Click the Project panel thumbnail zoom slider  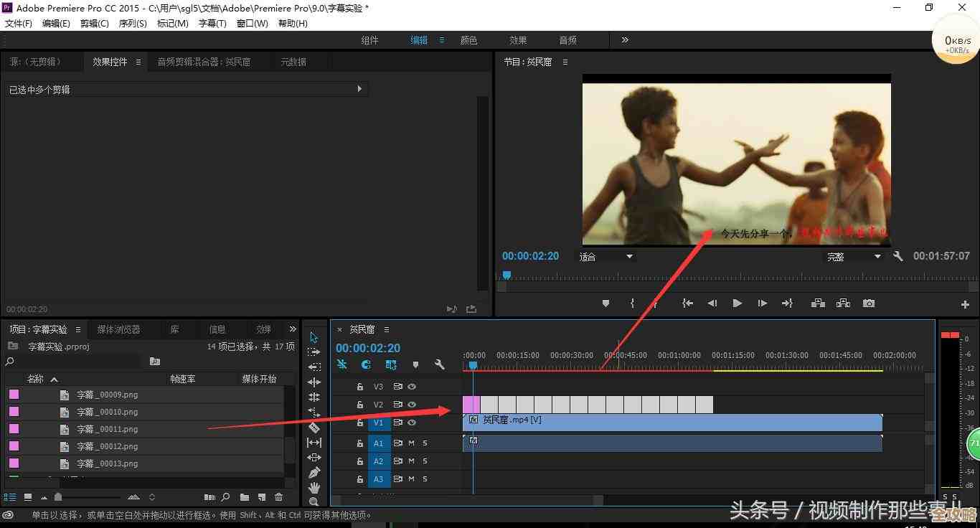point(58,497)
